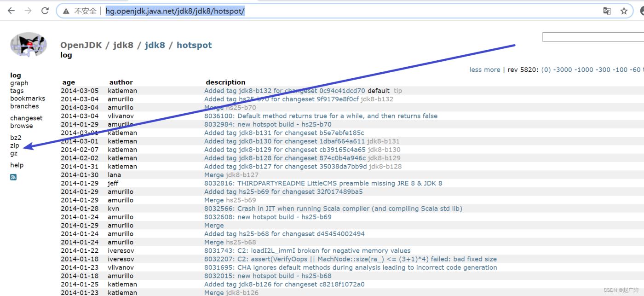Open 8032816 THIRDPARTYREADME changeset
This screenshot has height=296, width=644.
click(x=323, y=183)
